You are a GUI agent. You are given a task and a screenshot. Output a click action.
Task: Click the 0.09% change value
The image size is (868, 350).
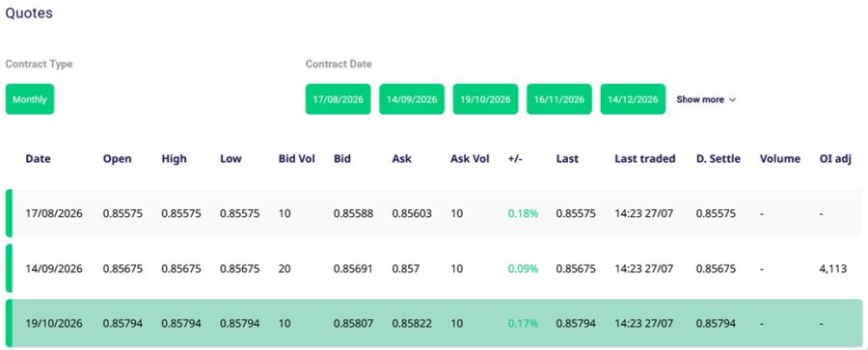click(523, 269)
